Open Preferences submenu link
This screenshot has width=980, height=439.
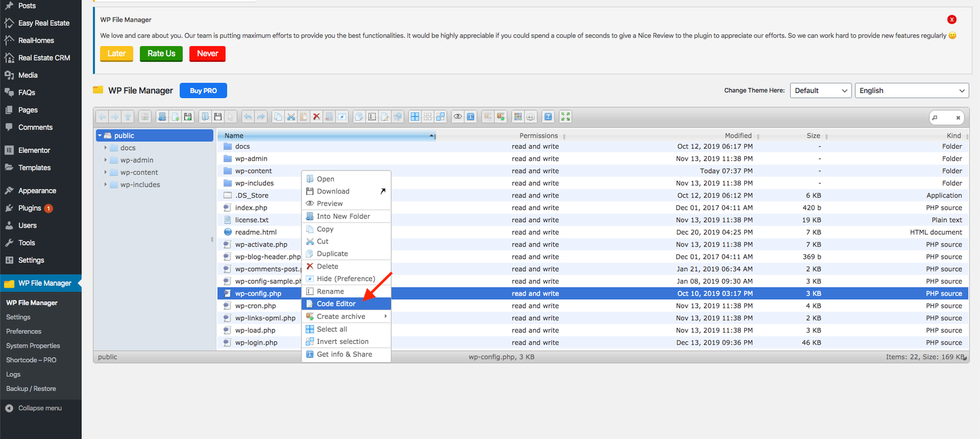(24, 332)
